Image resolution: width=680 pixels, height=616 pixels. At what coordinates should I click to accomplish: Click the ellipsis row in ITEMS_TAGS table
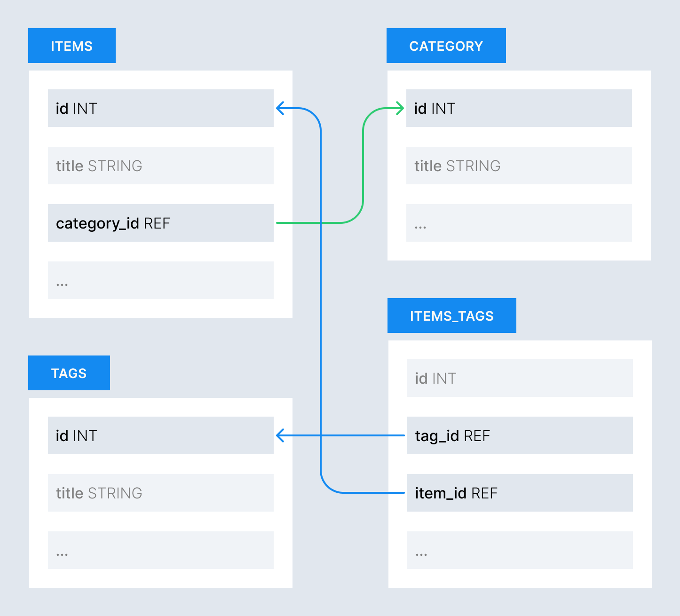click(x=520, y=550)
